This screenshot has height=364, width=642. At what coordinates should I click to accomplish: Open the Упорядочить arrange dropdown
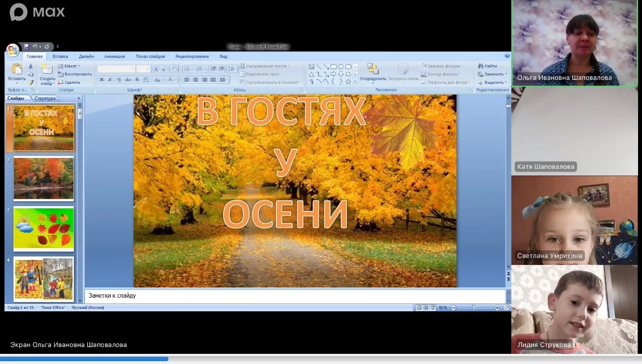pyautogui.click(x=373, y=73)
